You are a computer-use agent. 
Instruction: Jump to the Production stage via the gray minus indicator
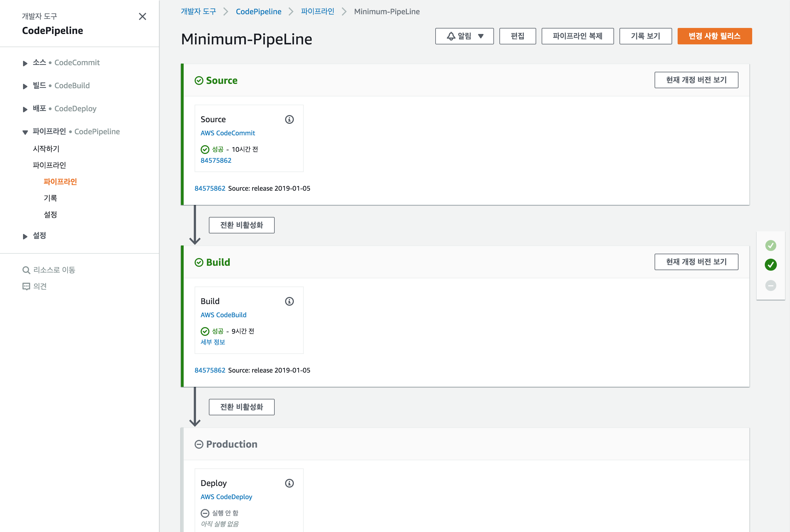[770, 285]
